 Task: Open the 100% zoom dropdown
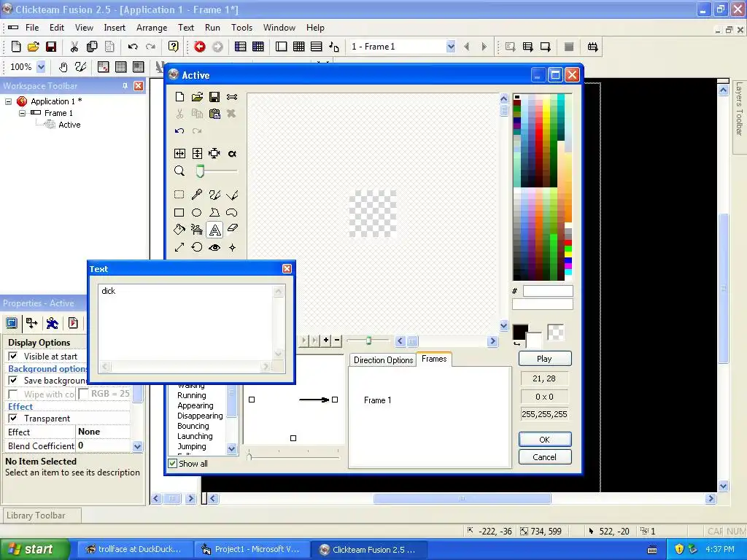click(41, 66)
